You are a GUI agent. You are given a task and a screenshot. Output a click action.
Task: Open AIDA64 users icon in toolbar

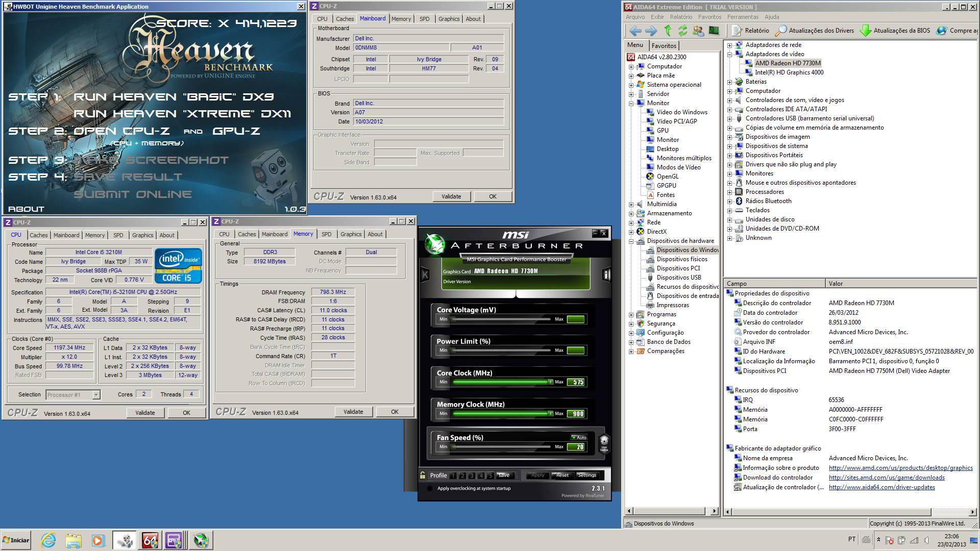point(698,31)
